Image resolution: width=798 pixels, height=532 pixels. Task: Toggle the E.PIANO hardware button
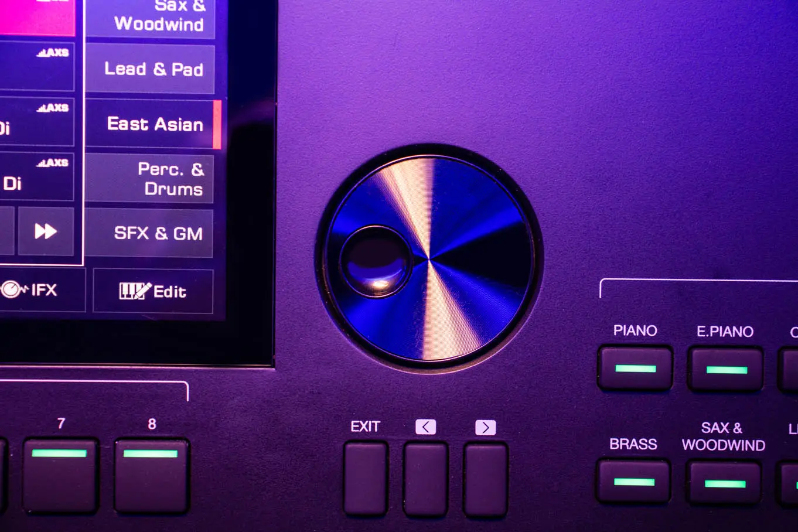pos(725,370)
